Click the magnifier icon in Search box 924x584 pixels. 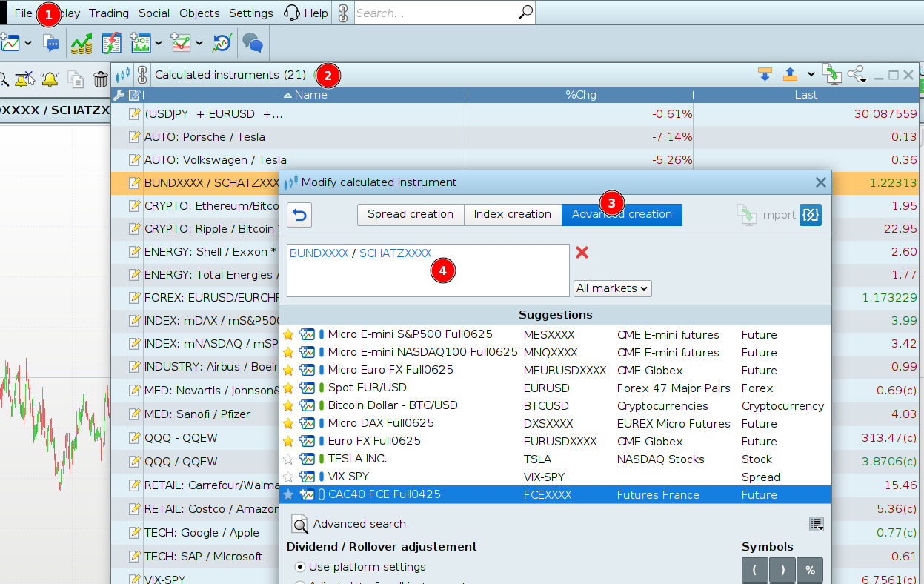coord(525,13)
